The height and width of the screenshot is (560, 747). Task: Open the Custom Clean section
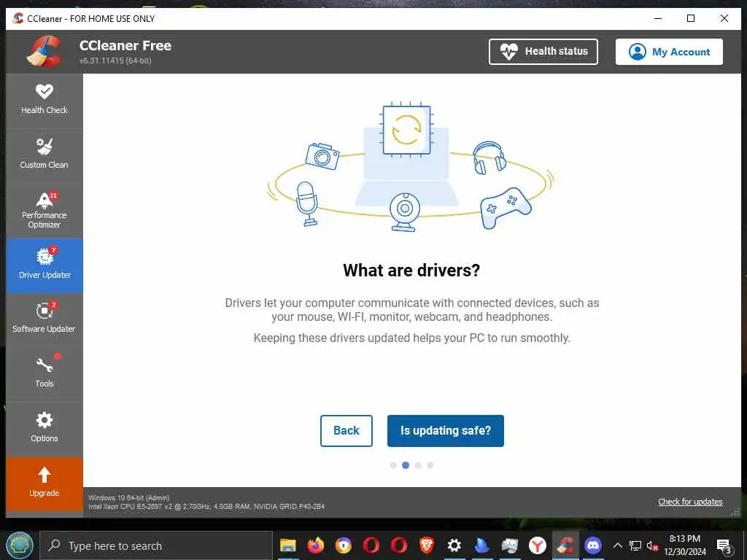(x=44, y=155)
